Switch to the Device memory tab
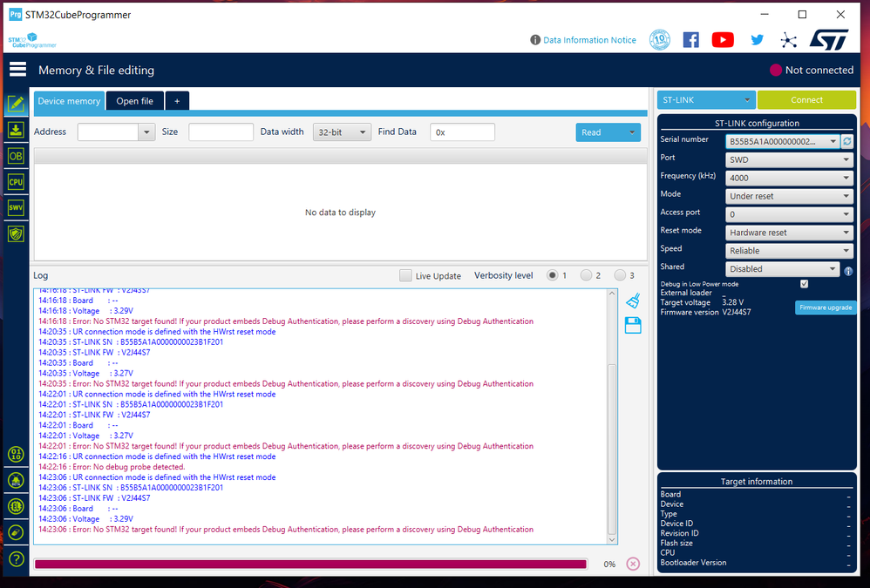Screen dimensions: 870x588 pos(69,101)
